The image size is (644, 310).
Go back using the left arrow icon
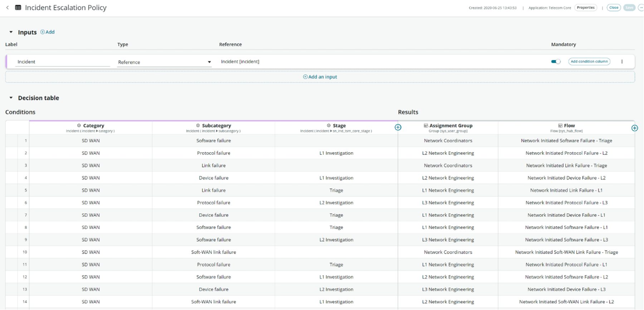pos(8,8)
